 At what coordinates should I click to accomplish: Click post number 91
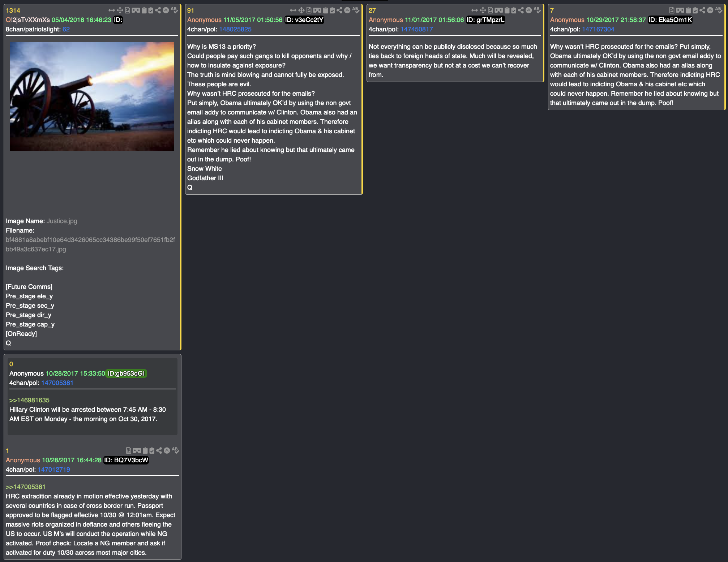190,10
